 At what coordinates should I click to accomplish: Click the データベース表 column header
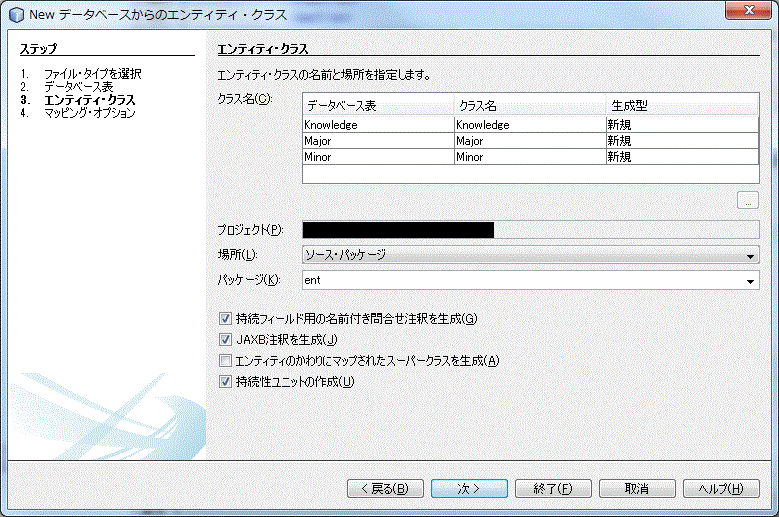pos(378,105)
